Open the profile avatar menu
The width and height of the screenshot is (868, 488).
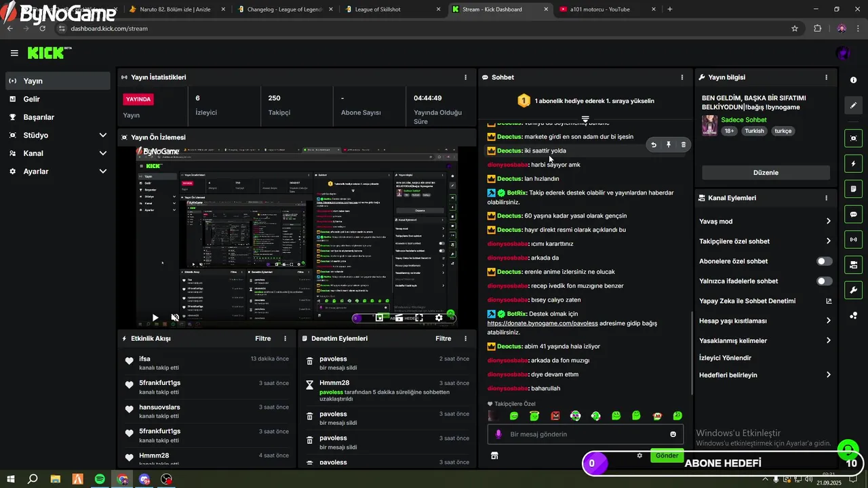coord(843,53)
